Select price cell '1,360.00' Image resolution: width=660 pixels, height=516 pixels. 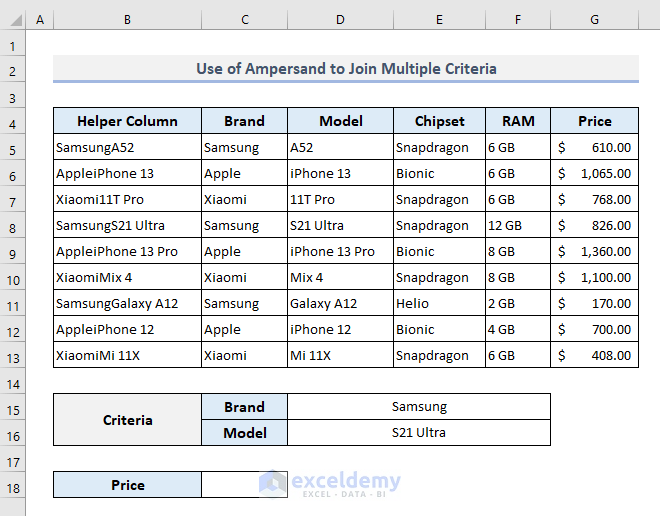point(594,251)
